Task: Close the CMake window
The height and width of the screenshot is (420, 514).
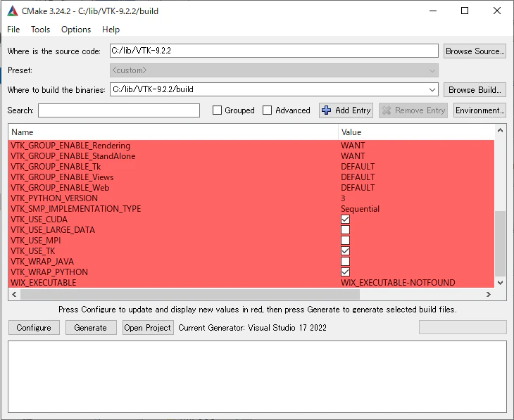Action: [497, 11]
